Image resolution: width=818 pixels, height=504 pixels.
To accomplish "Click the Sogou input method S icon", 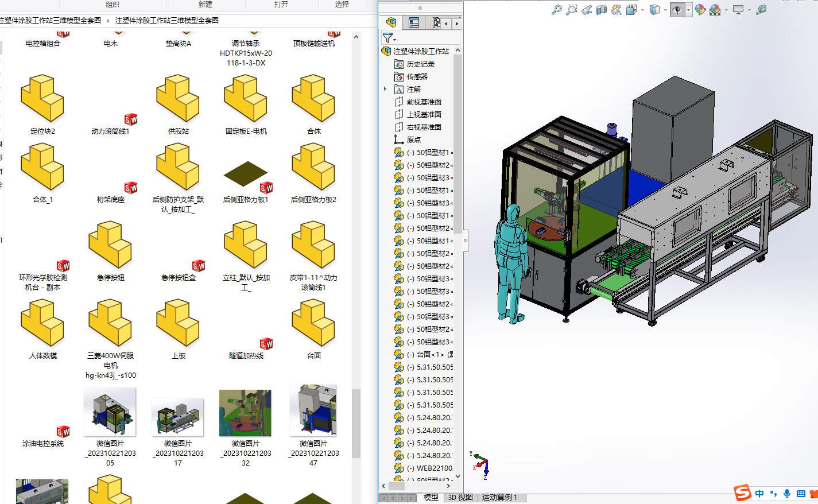I will (743, 493).
